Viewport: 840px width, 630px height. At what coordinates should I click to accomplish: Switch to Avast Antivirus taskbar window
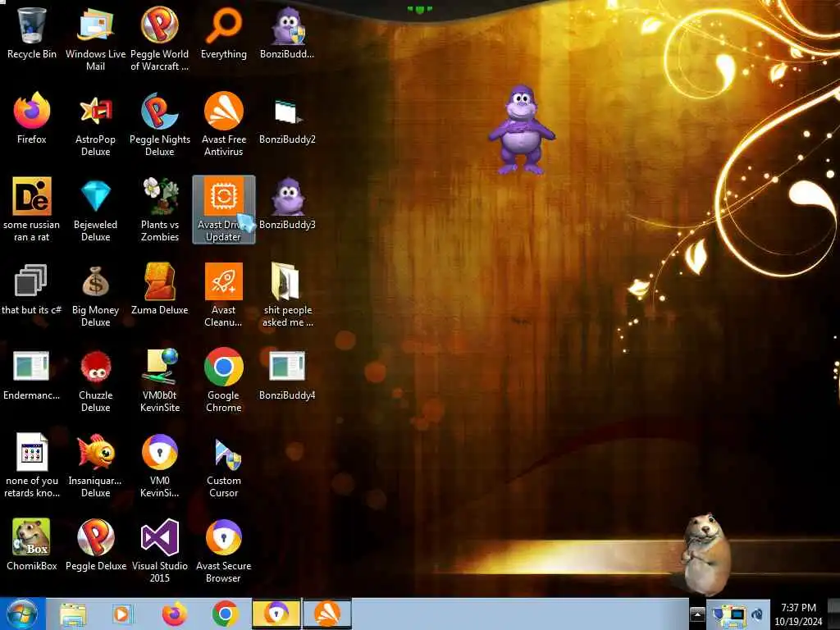(327, 614)
